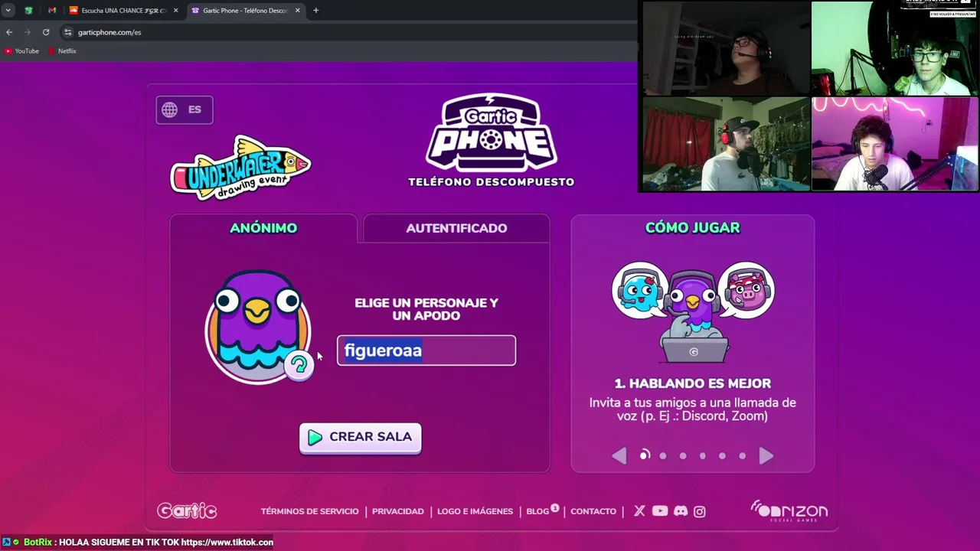Click the Onrizon Social Games logo
This screenshot has width=980, height=551.
[x=789, y=511]
